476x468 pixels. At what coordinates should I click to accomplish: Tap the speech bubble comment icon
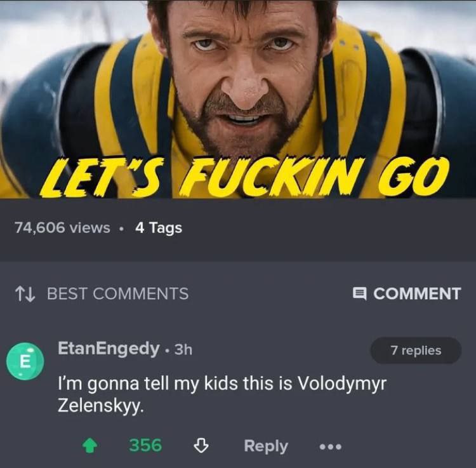[360, 293]
